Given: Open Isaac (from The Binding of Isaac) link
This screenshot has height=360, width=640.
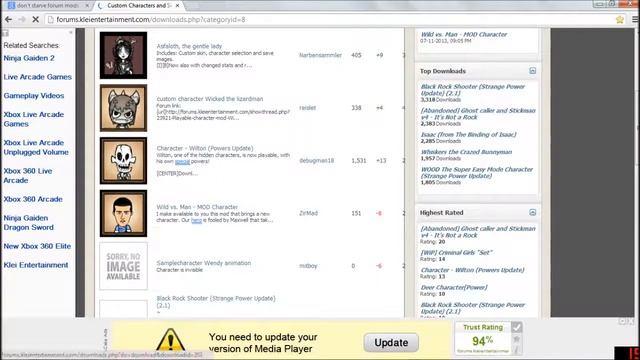Looking at the screenshot, I should tap(468, 134).
